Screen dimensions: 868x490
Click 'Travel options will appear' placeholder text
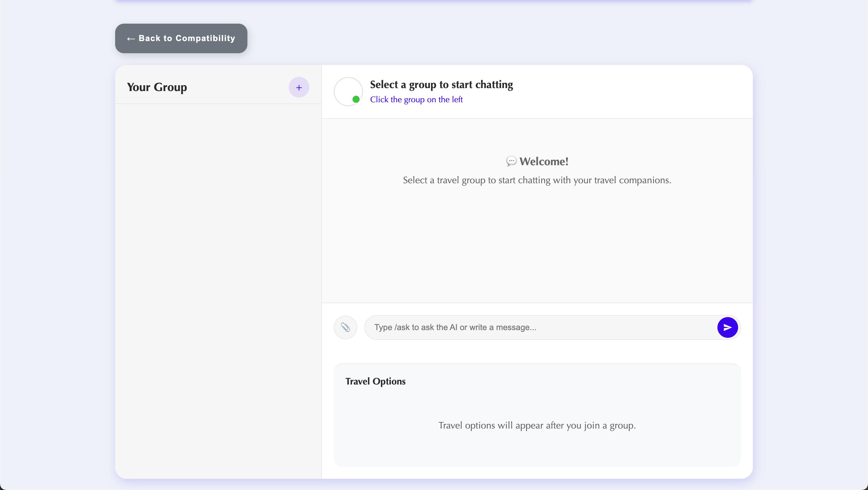tap(537, 425)
